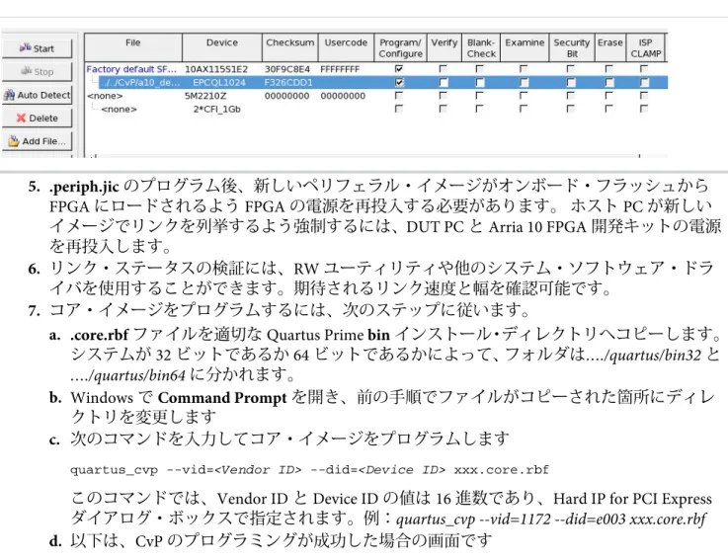Click the Device column header

[222, 47]
